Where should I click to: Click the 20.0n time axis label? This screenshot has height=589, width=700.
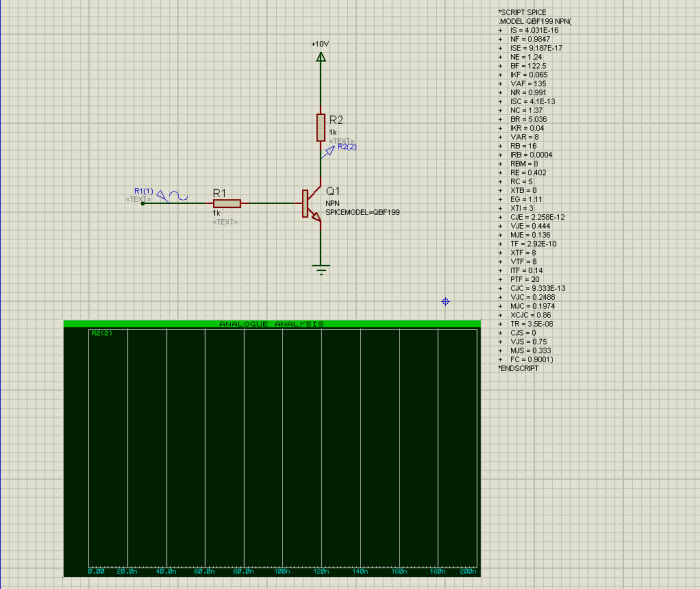tap(127, 571)
